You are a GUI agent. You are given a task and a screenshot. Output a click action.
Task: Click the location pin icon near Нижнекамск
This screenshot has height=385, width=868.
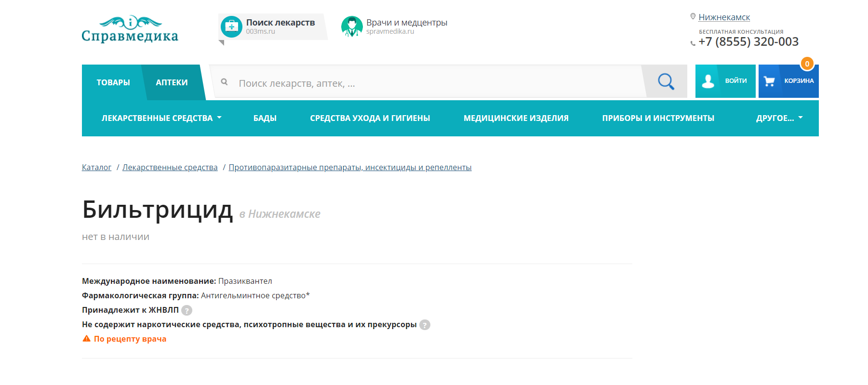pyautogui.click(x=693, y=16)
